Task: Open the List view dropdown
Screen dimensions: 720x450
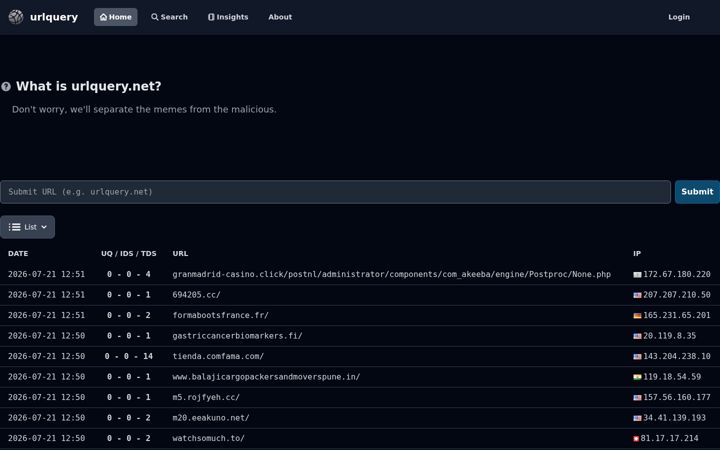Action: coord(28,227)
